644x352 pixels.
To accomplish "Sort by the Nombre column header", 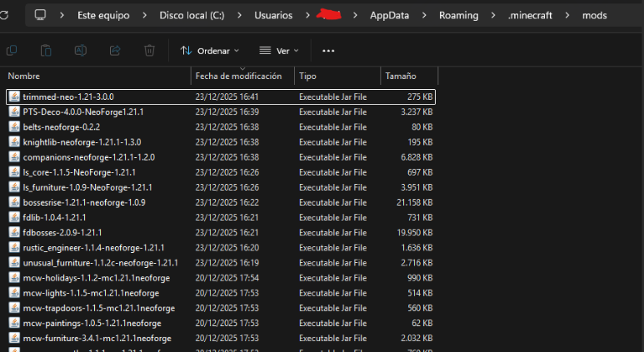I will [24, 76].
